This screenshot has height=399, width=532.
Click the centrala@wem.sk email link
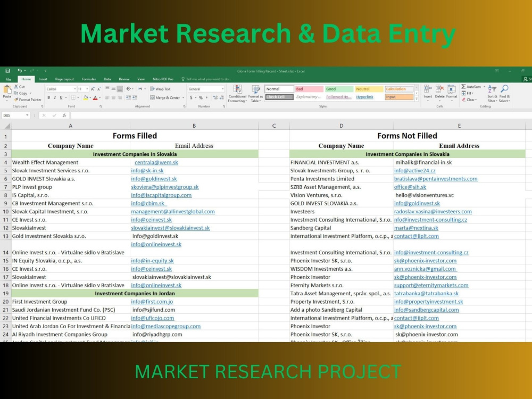pos(156,162)
